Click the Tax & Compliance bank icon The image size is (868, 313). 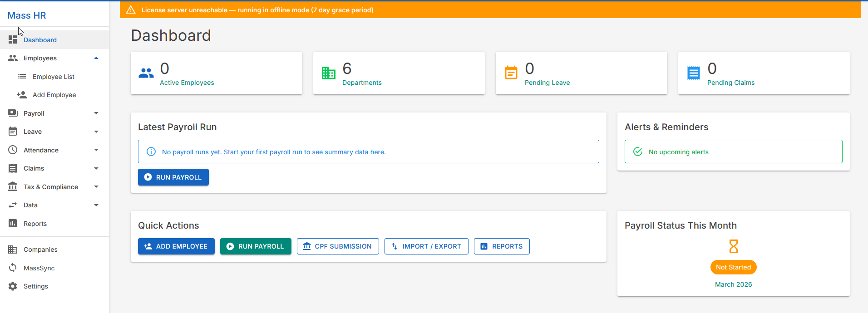[13, 186]
